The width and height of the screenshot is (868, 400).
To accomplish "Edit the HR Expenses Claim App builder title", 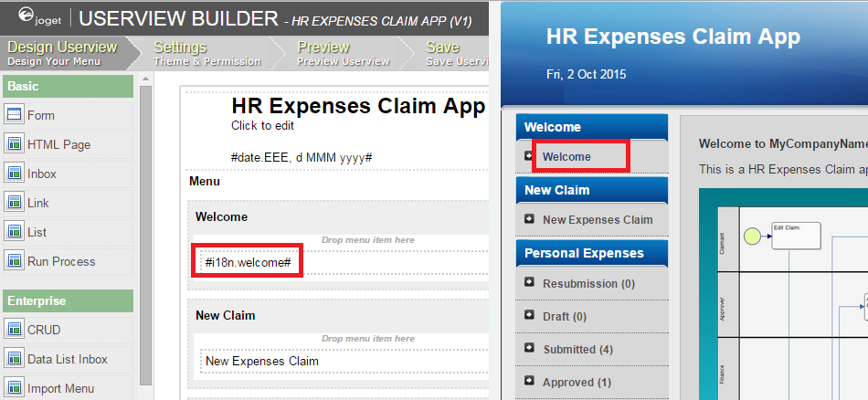I will [x=358, y=106].
